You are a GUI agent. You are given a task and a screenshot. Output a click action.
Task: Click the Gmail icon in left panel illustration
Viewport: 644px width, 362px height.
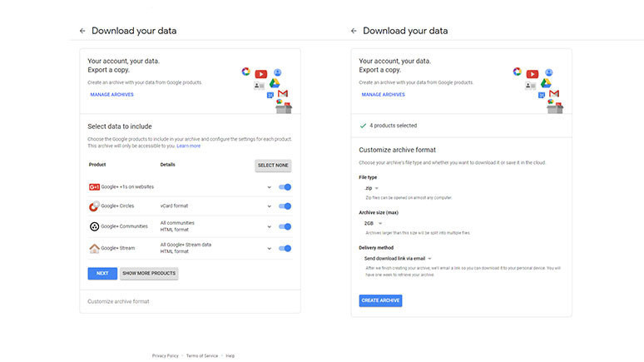click(x=283, y=93)
